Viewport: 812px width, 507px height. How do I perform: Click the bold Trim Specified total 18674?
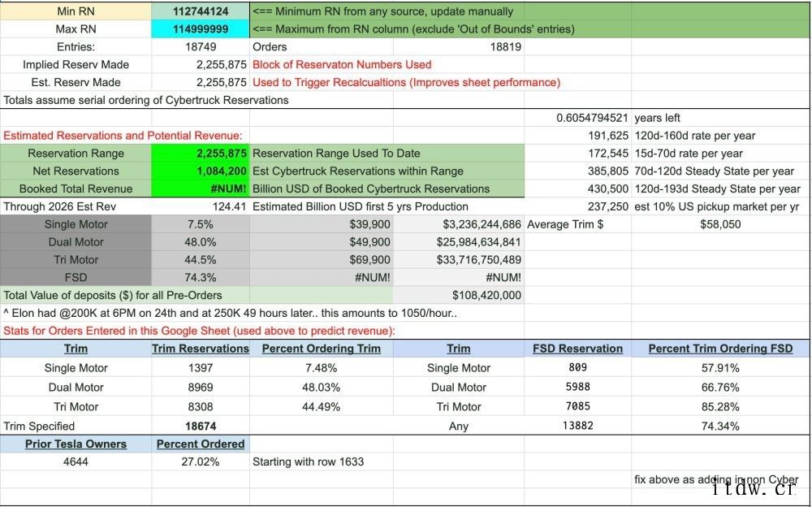coord(201,426)
